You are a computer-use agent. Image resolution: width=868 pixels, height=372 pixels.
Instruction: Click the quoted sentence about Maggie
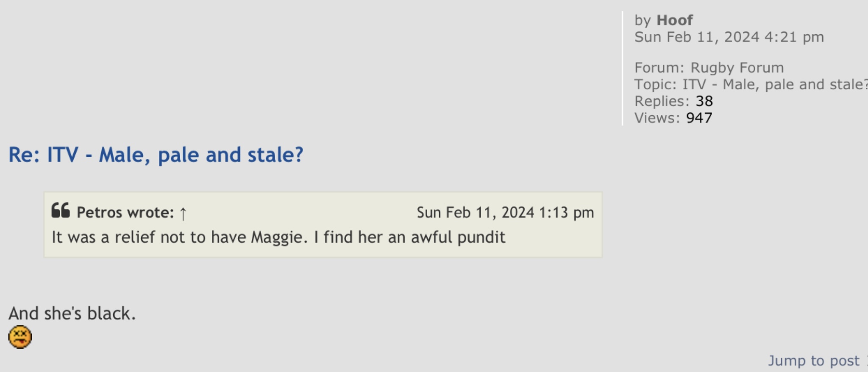point(278,237)
